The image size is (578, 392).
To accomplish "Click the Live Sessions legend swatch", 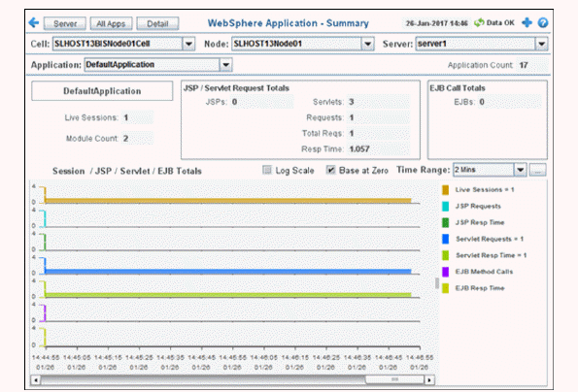I will click(x=445, y=190).
